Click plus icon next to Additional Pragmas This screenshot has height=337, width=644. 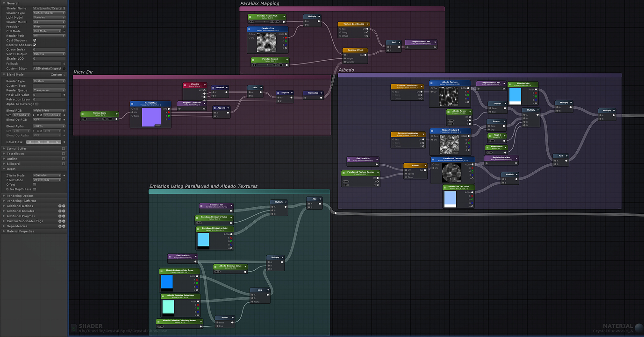click(60, 216)
